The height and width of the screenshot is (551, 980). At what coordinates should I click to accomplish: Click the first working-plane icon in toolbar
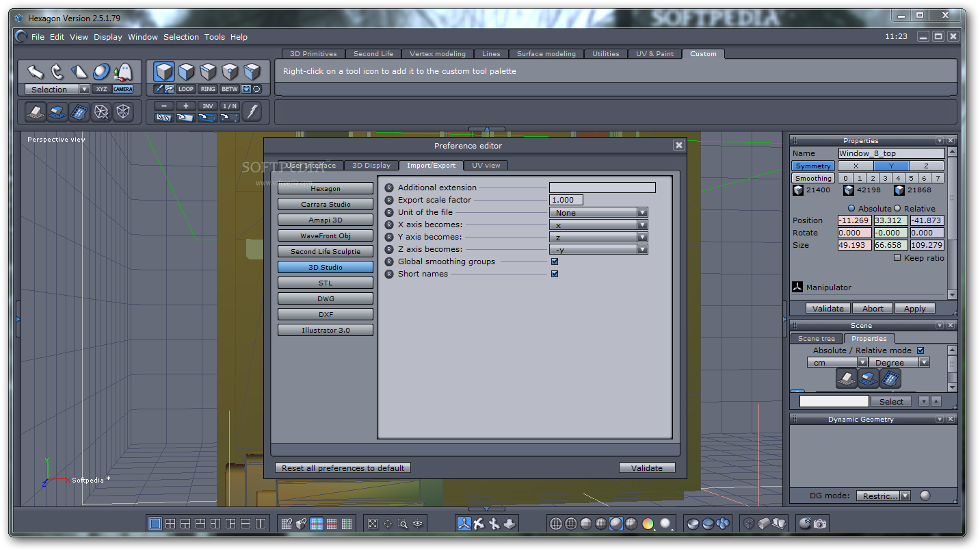click(x=36, y=112)
